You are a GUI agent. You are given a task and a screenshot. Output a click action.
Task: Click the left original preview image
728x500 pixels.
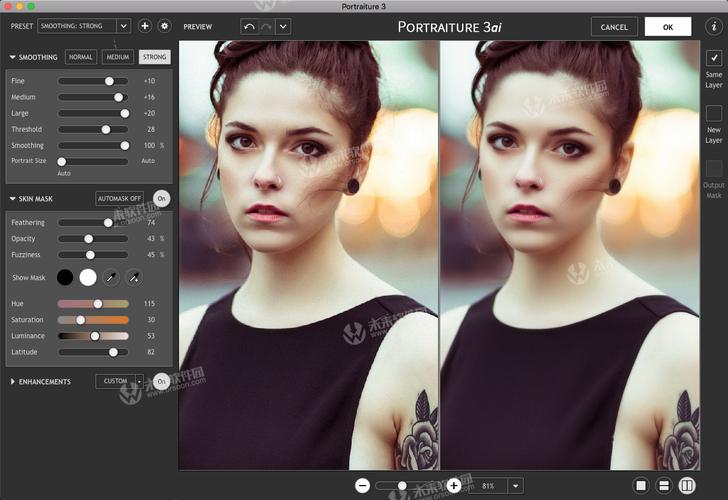click(309, 255)
